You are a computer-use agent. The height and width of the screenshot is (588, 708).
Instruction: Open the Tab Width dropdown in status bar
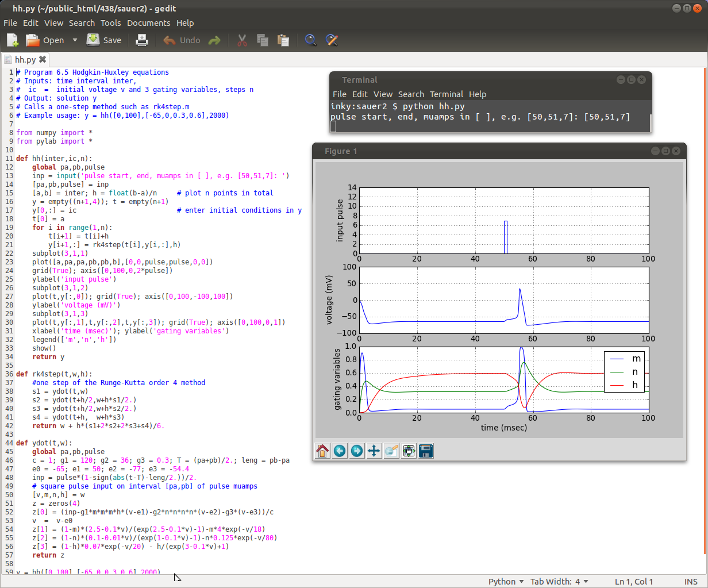click(559, 581)
